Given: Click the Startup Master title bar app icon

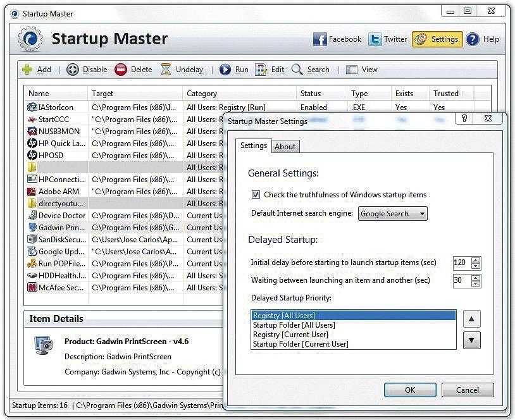Looking at the screenshot, I should 15,14.
